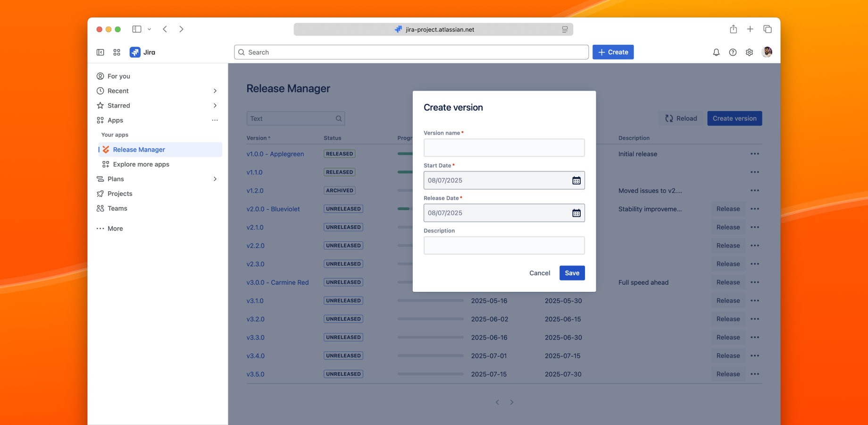Click the Start Date input field
Image resolution: width=868 pixels, height=425 pixels.
[504, 180]
